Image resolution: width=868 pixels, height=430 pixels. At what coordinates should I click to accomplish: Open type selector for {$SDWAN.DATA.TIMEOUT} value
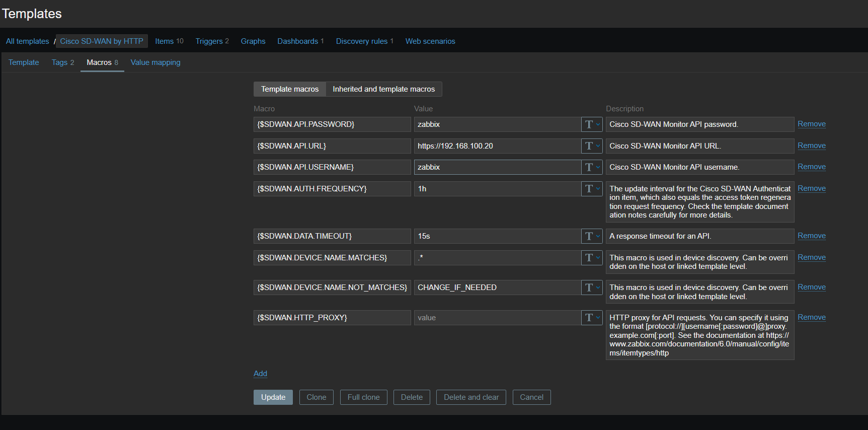pyautogui.click(x=592, y=236)
